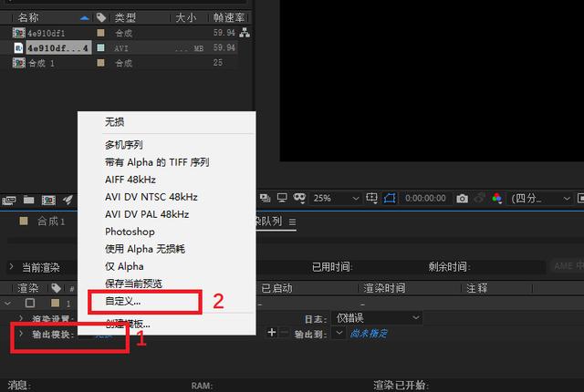
Task: Expand the 渲染设置 row
Action: pyautogui.click(x=21, y=318)
